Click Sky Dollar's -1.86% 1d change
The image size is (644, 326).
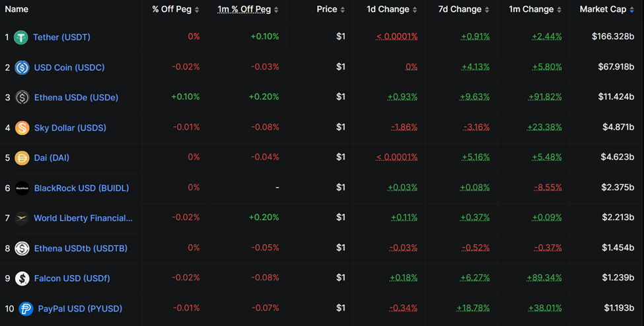click(404, 127)
